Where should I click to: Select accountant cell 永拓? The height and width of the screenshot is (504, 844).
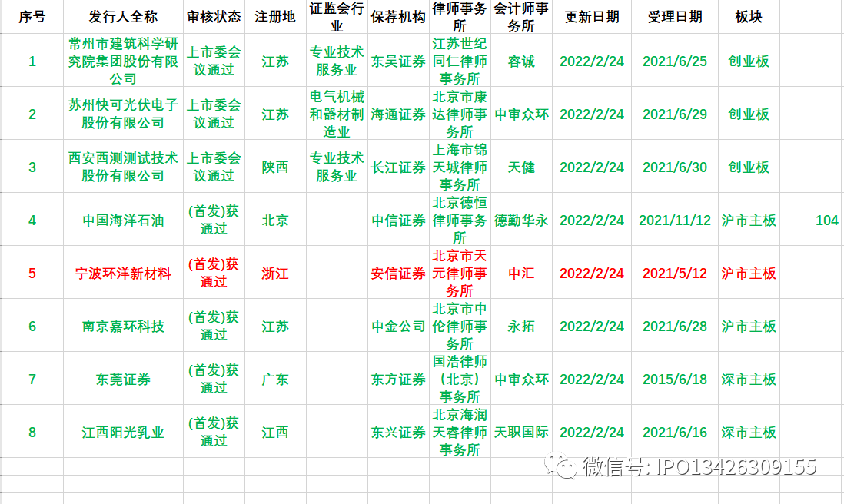[521, 326]
